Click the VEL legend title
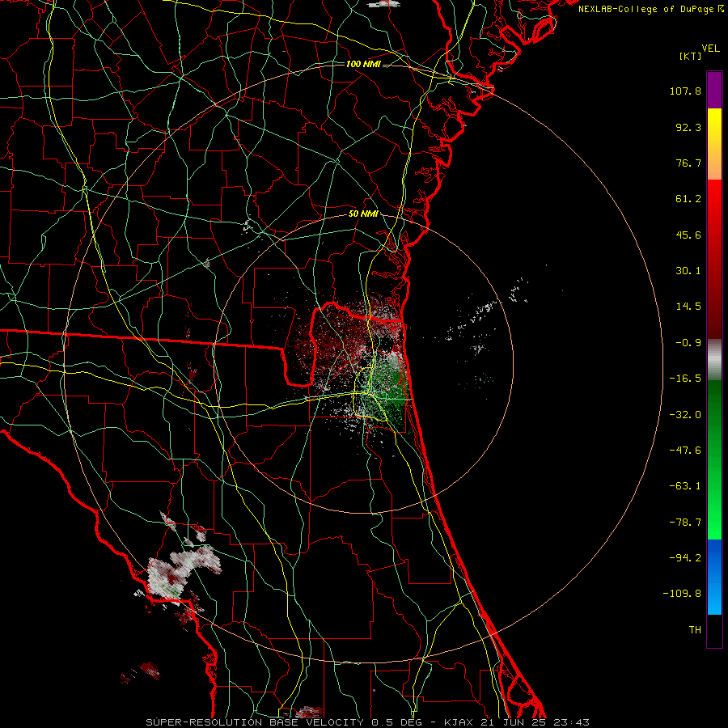The height and width of the screenshot is (728, 728). coord(711,49)
